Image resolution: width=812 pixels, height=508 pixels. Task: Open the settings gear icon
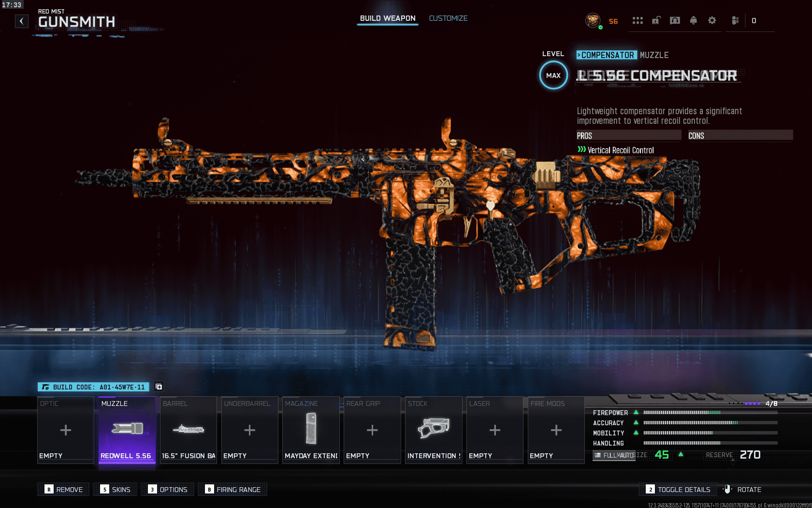point(712,20)
